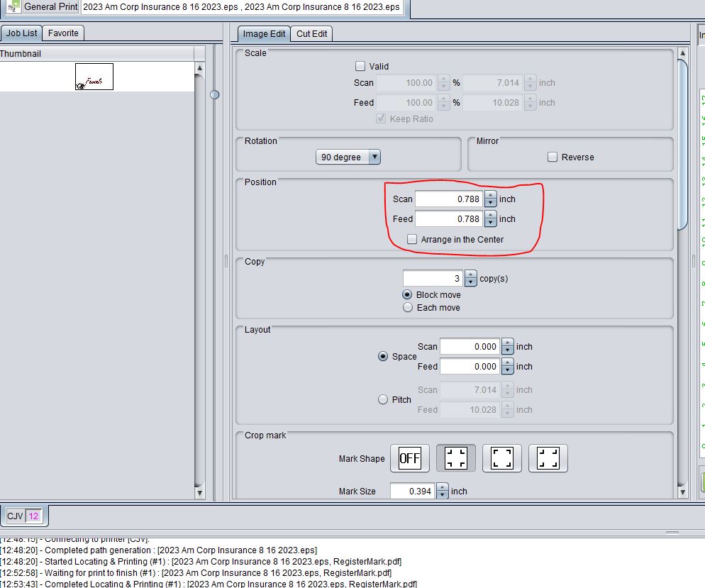Select the fourth crop mark shape option
The width and height of the screenshot is (705, 588).
point(548,458)
